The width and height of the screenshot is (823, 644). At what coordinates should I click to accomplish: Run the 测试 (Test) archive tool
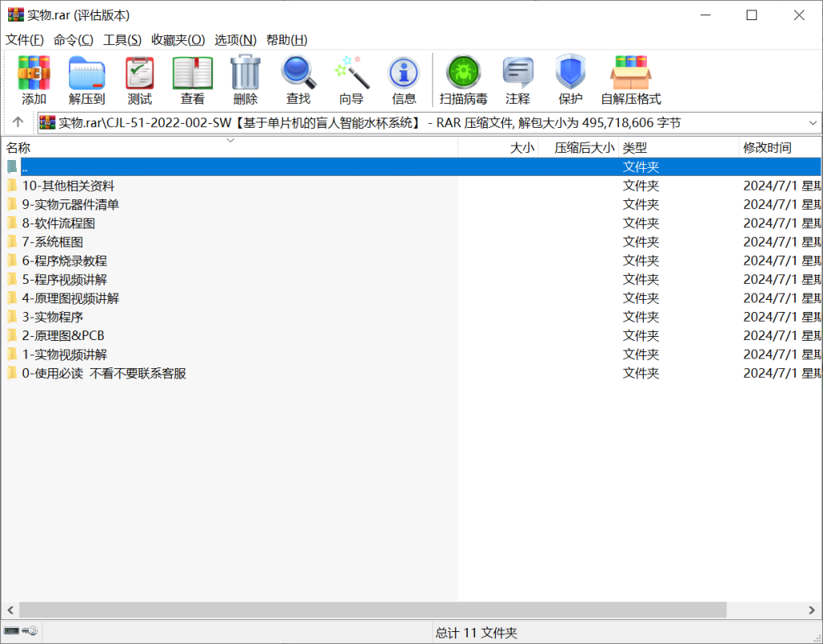[x=140, y=80]
